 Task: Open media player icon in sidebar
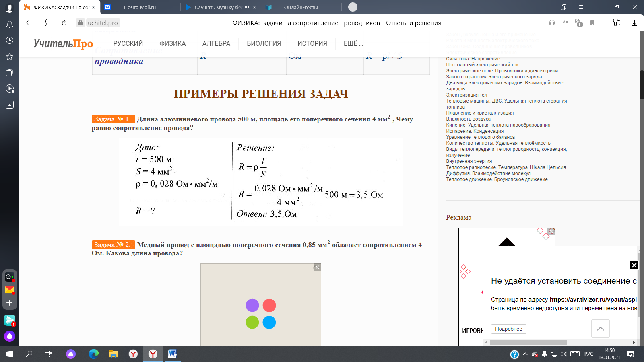click(10, 88)
